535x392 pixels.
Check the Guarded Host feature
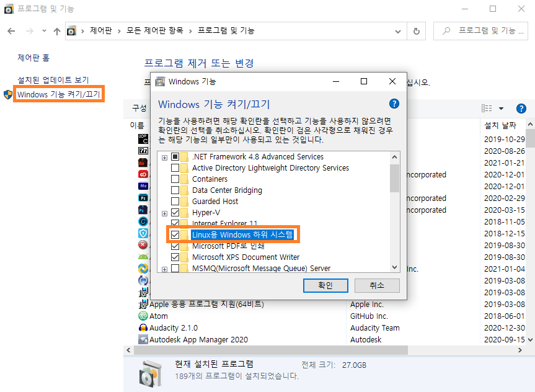tap(175, 202)
